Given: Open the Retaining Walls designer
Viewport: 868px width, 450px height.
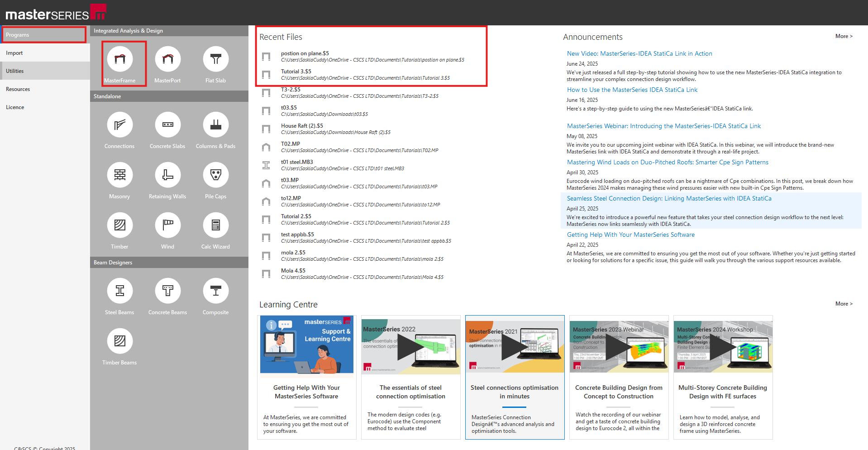Looking at the screenshot, I should [x=167, y=175].
